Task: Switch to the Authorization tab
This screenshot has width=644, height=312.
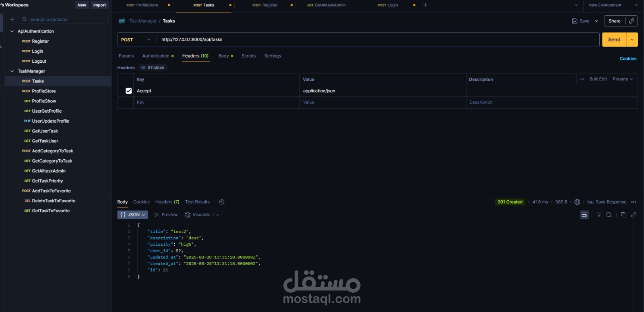Action: click(x=158, y=56)
